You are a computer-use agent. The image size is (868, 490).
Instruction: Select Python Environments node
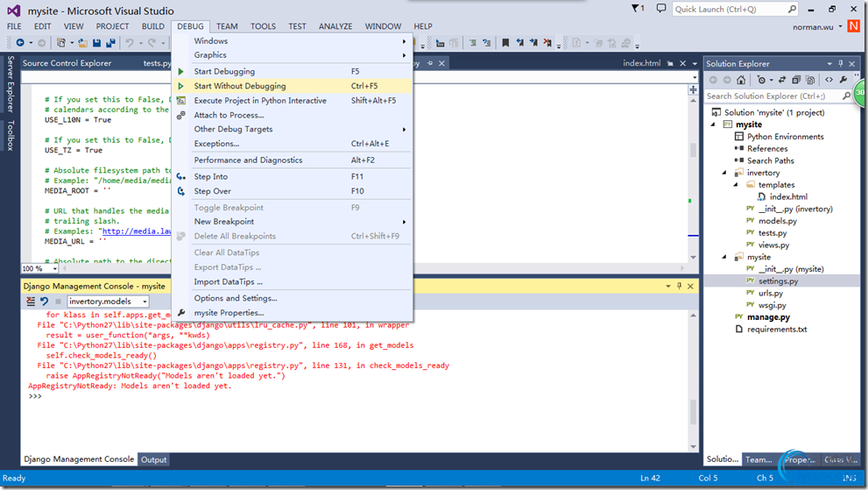(785, 137)
